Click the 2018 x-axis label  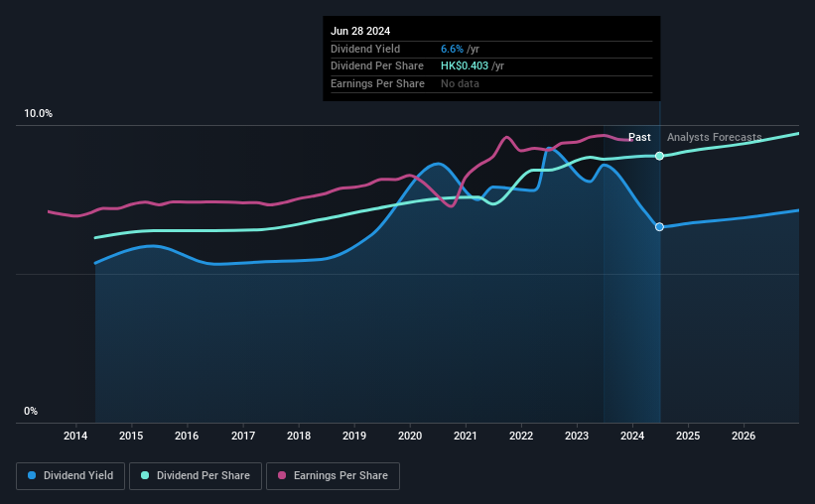pos(299,436)
